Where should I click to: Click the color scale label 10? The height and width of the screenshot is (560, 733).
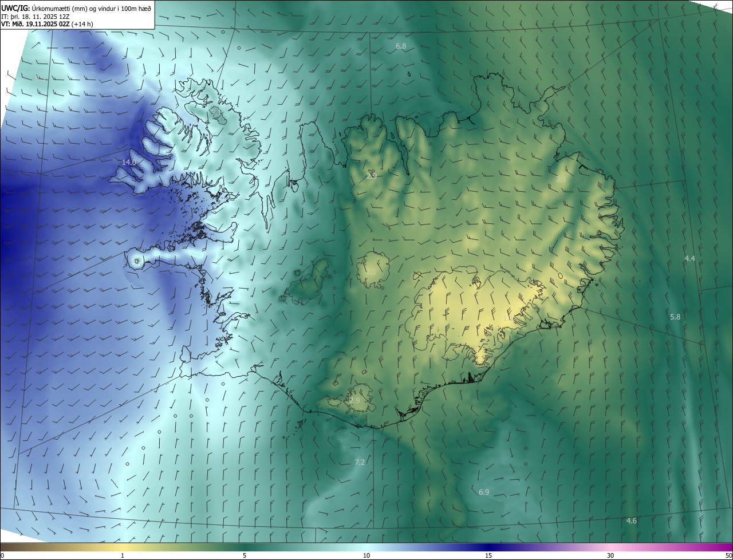(366, 555)
